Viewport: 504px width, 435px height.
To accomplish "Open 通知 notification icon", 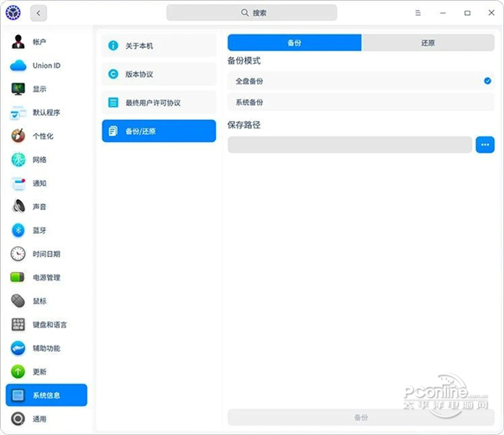I will (x=18, y=183).
